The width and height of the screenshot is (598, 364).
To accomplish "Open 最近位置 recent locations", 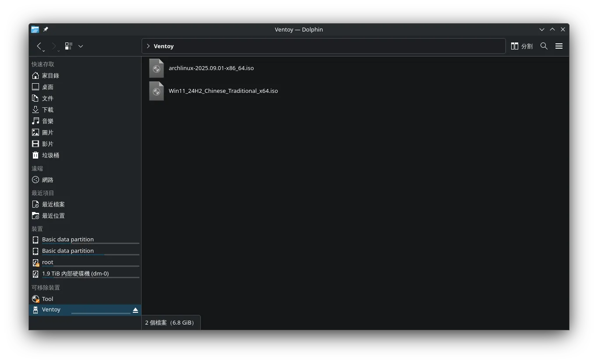I will click(x=85, y=216).
